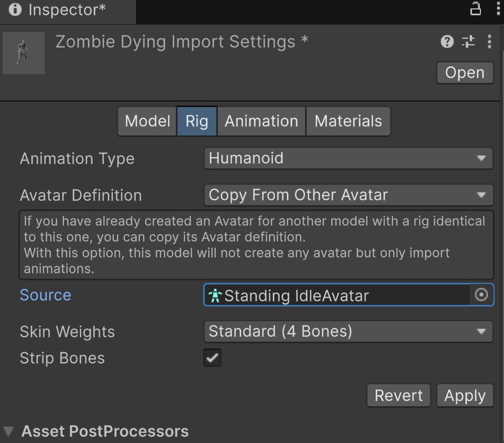Open the Avatar Definition dropdown
Image resolution: width=504 pixels, height=443 pixels.
(x=349, y=195)
